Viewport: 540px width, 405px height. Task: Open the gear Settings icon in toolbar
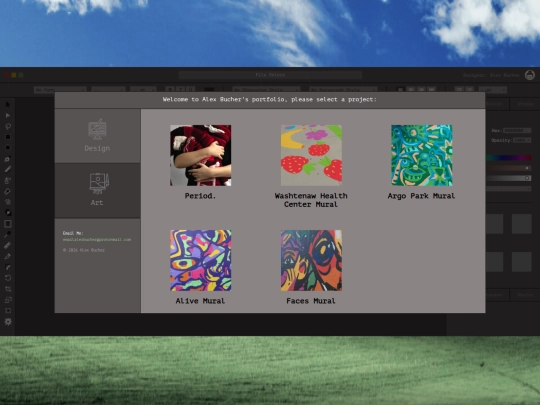8,322
